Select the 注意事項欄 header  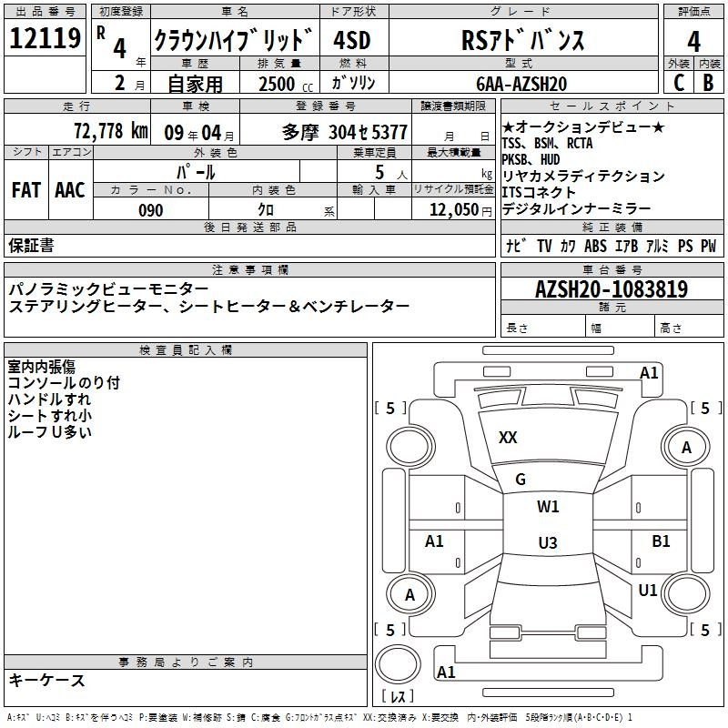(x=249, y=269)
